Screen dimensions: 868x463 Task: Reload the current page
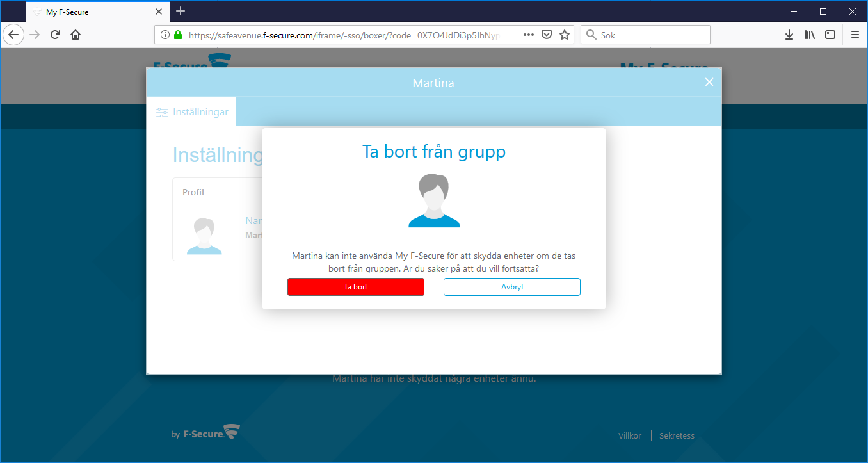coord(55,35)
